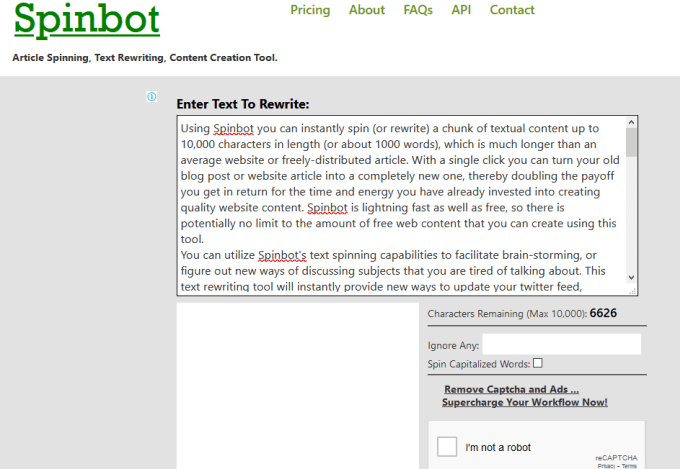Image resolution: width=680 pixels, height=469 pixels.
Task: Click the reCAPTCHA logo text
Action: (x=616, y=458)
